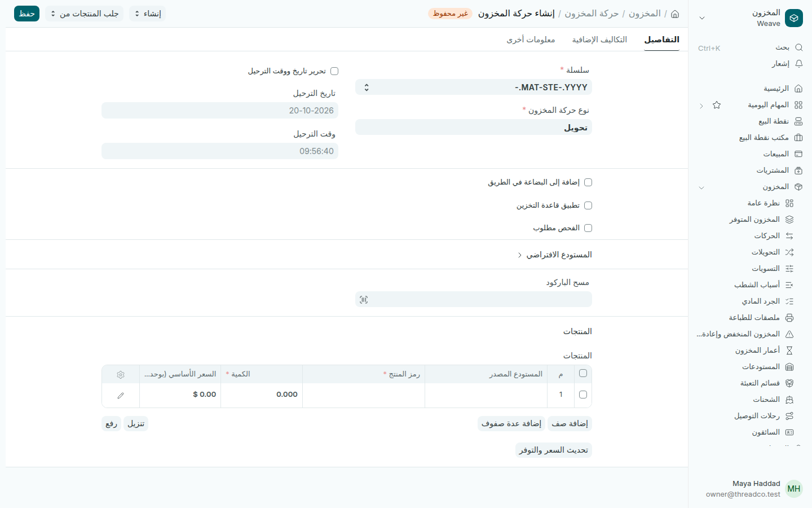Select row 1 checkbox in products table
Screen dimensions: 812x508
[583, 395]
